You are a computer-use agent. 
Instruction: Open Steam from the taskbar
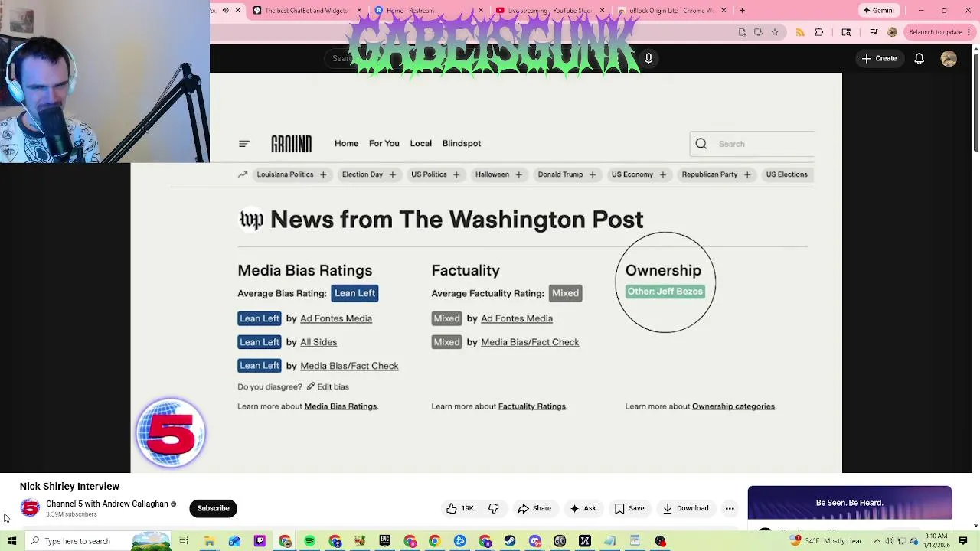point(509,541)
